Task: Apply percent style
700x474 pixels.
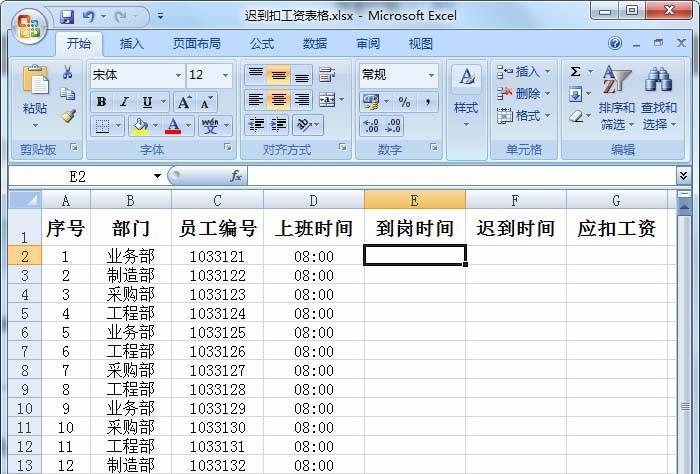Action: [x=404, y=102]
